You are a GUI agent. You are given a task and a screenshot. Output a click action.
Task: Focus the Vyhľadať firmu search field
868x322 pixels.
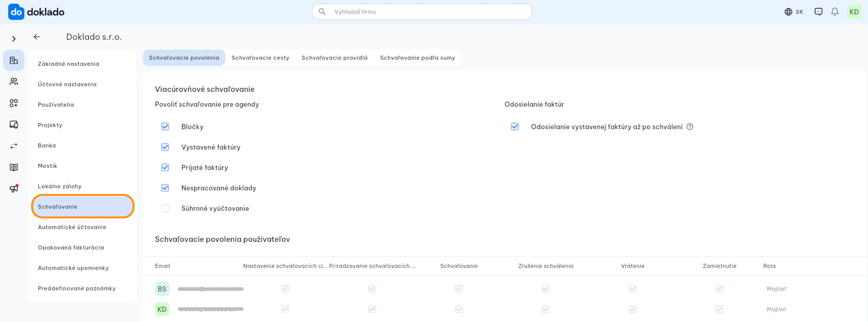coord(422,12)
